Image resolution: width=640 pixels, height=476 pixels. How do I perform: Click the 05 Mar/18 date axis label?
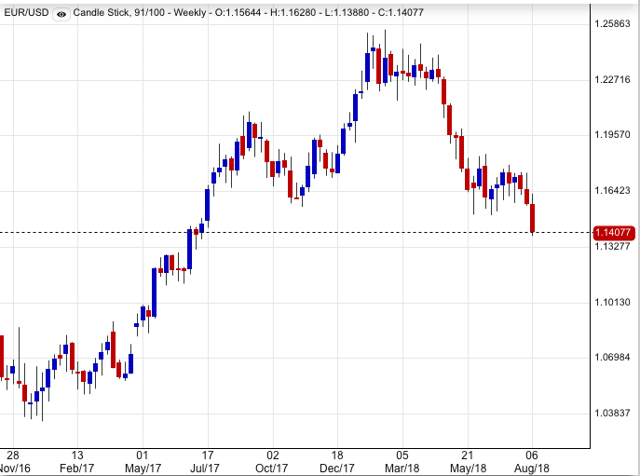click(402, 462)
